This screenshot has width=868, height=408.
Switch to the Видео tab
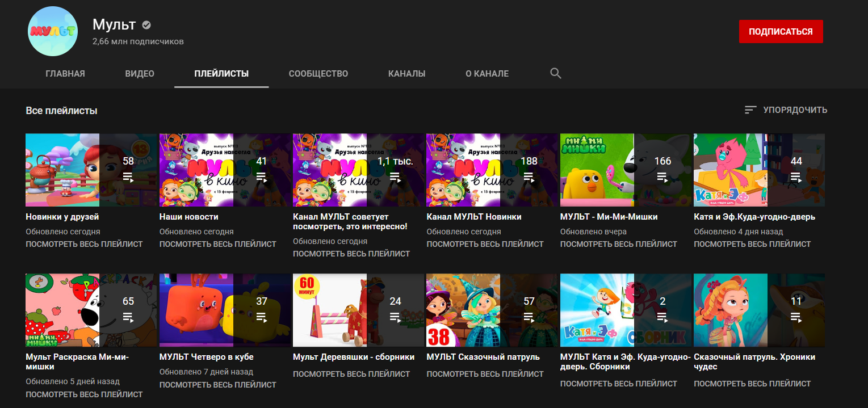tap(140, 74)
